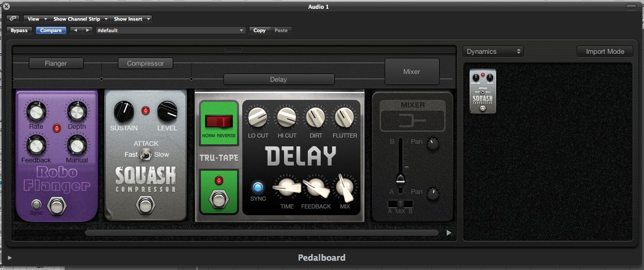Adjust the Robo Flanger Rate knob

36,111
